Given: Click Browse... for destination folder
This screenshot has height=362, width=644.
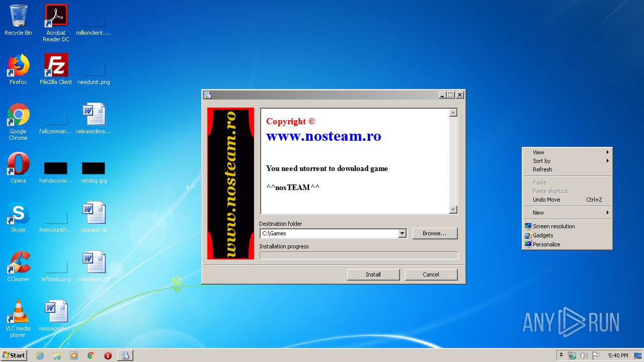Looking at the screenshot, I should click(x=435, y=233).
